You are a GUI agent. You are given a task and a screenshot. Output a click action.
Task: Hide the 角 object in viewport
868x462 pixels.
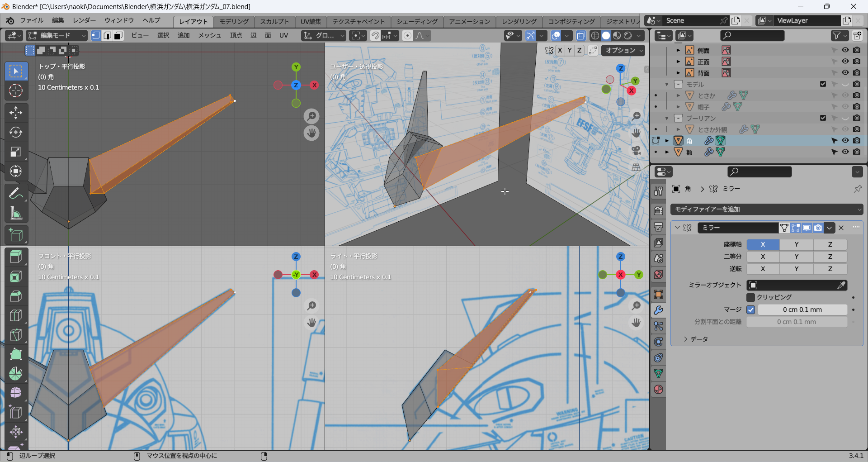[x=845, y=141]
